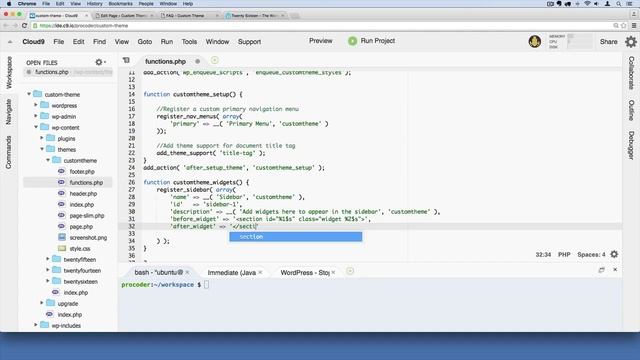This screenshot has height=360, width=640.
Task: Click the terminal prompt input area
Action: pyautogui.click(x=207, y=284)
